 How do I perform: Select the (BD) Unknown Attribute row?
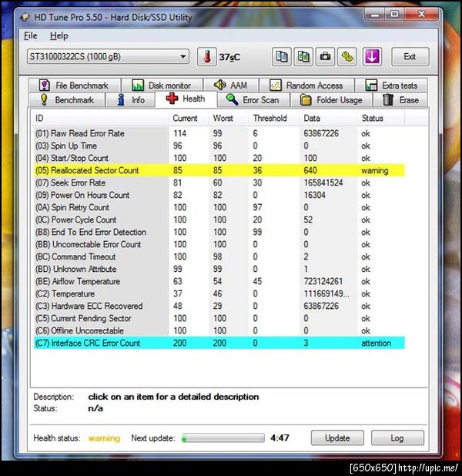pos(219,269)
